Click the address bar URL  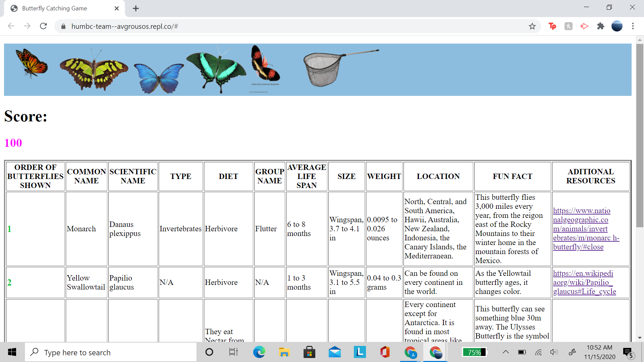(x=124, y=26)
